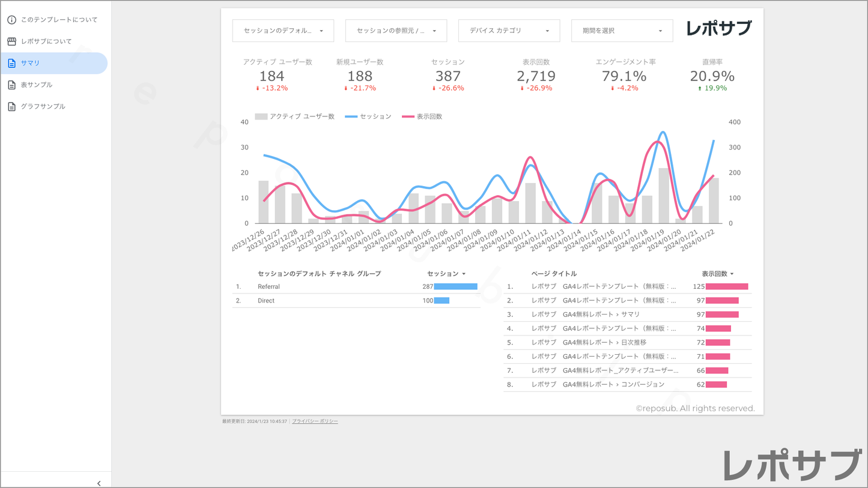Toggle the セッション series in chart legend
This screenshot has width=868, height=488.
[368, 116]
